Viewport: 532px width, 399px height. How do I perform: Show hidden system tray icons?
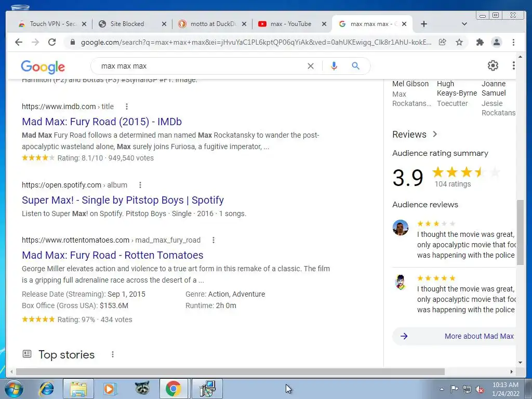[x=442, y=389]
